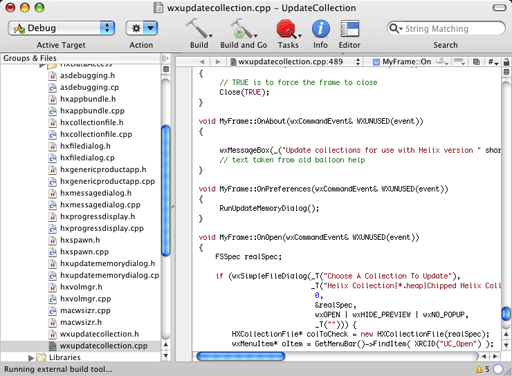Screen dimensions: 512x376
Task: Open the breakpoints popup in the editor bar
Action: [460, 61]
